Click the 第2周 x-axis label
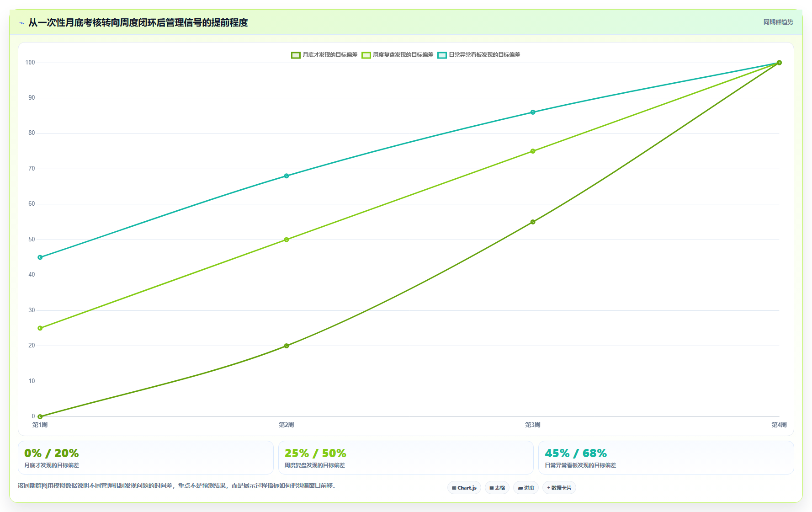Screen dimensions: 812x512 pyautogui.click(x=287, y=425)
